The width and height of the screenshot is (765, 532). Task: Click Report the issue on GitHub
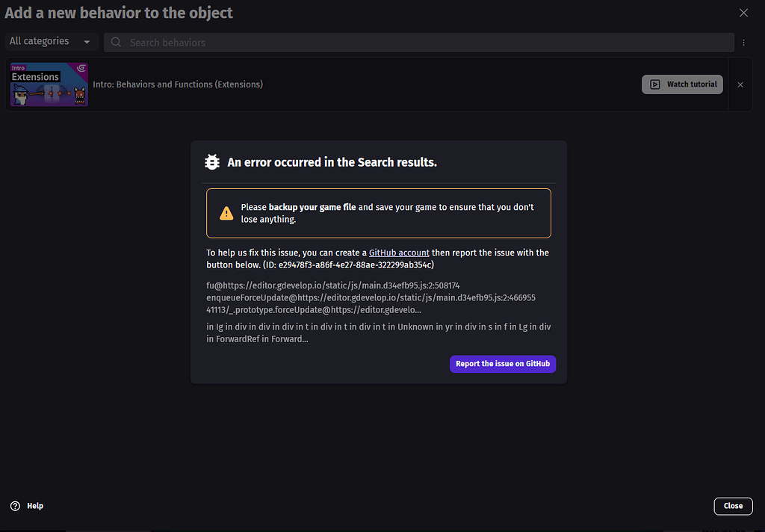pyautogui.click(x=503, y=364)
